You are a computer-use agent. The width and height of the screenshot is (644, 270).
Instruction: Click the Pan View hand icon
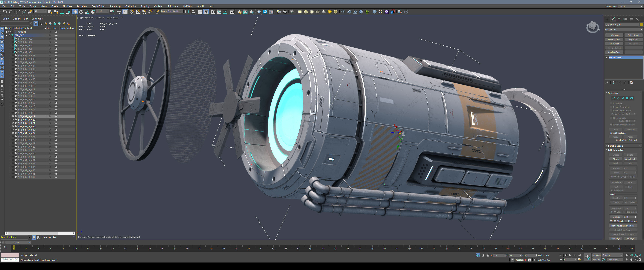(631, 259)
